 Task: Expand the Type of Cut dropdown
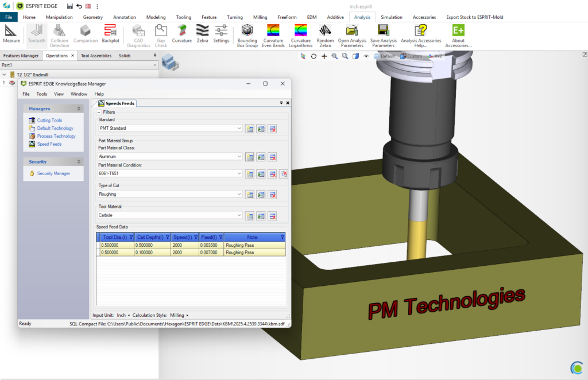[239, 195]
